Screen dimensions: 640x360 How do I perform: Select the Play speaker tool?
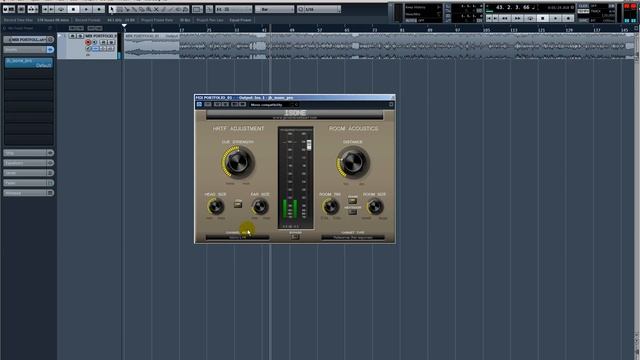point(178,9)
